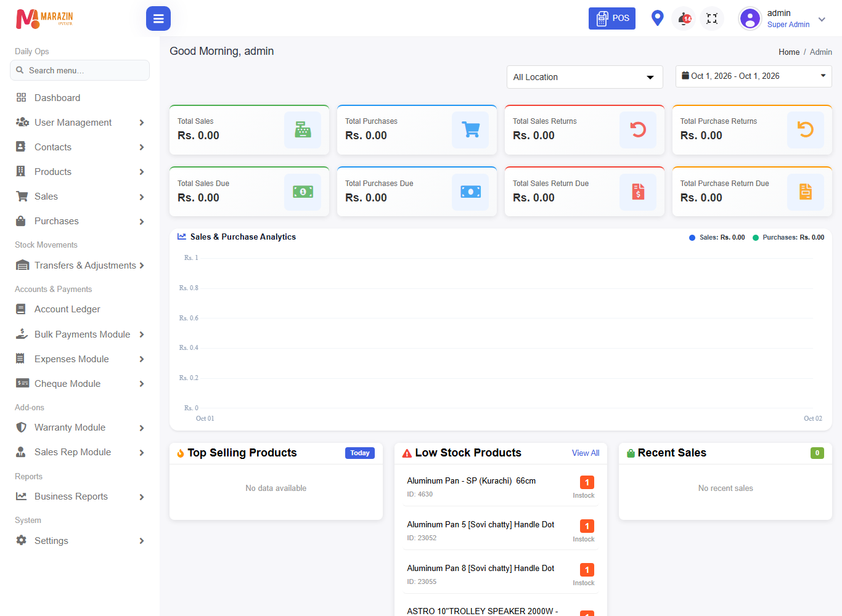Screen dimensions: 842x616
Task: Toggle the sidebar with the hamburger button
Action: [x=158, y=18]
